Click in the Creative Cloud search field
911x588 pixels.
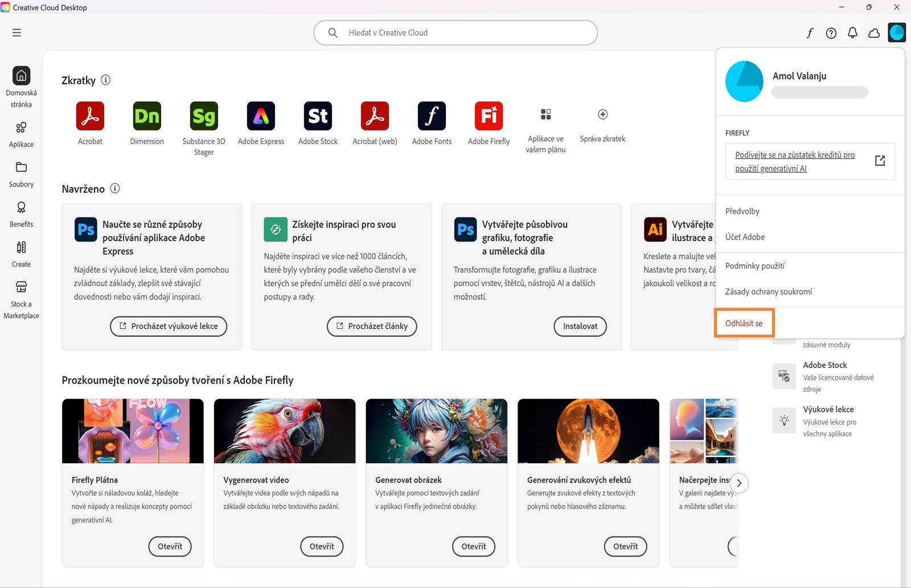pos(455,33)
